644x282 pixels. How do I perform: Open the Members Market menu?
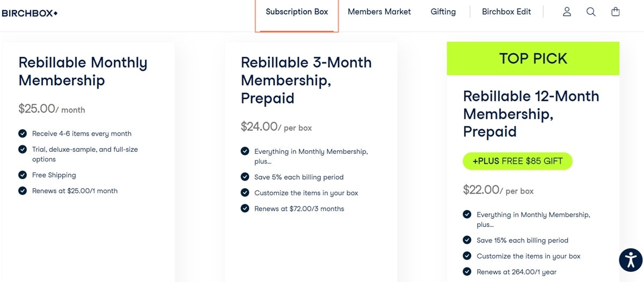pyautogui.click(x=379, y=12)
